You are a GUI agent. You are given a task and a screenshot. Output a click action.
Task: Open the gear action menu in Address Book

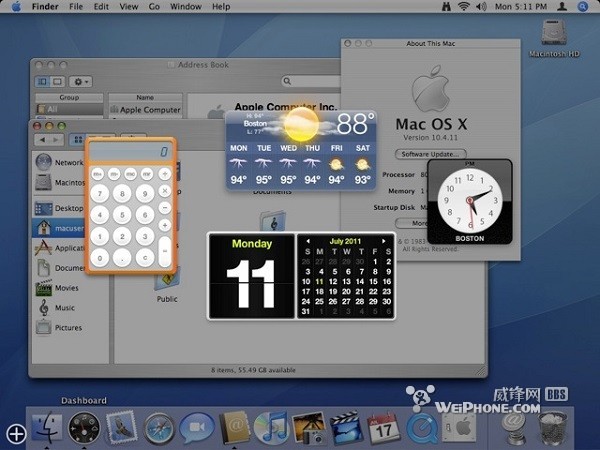pyautogui.click(x=80, y=82)
